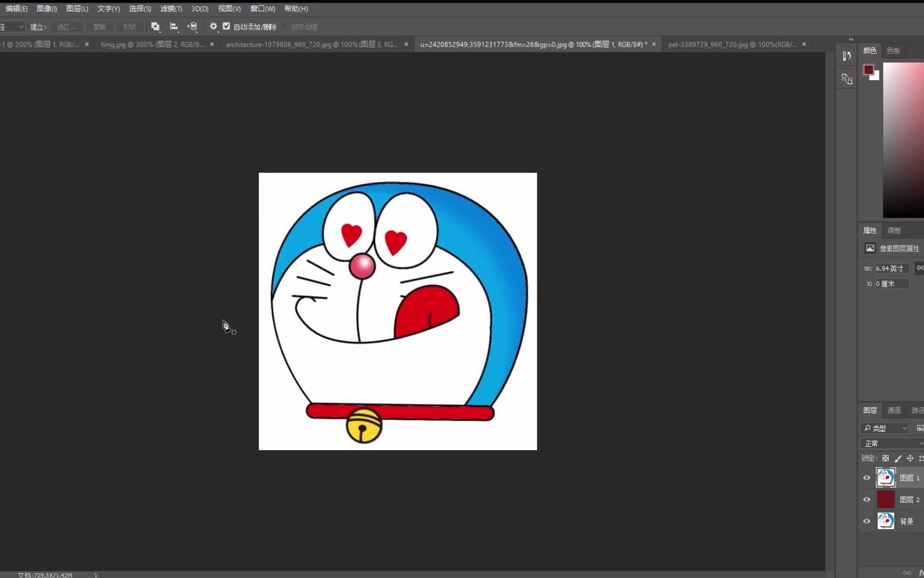Open 滤镜(T) menu
924x578 pixels.
[171, 9]
